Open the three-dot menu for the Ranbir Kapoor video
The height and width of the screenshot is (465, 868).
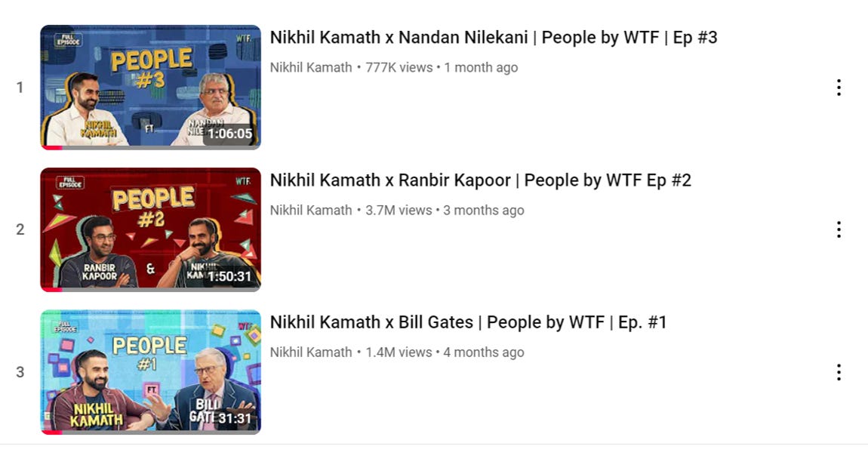pos(839,229)
